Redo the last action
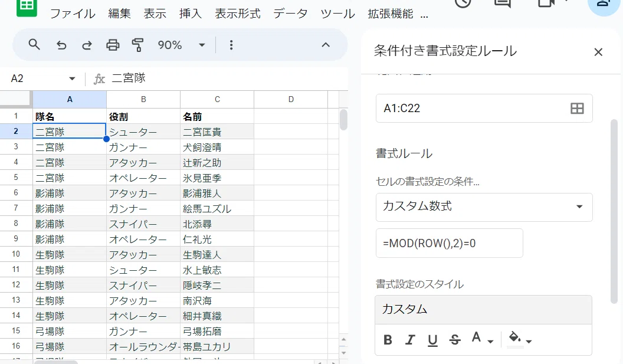This screenshot has width=623, height=364. (87, 45)
